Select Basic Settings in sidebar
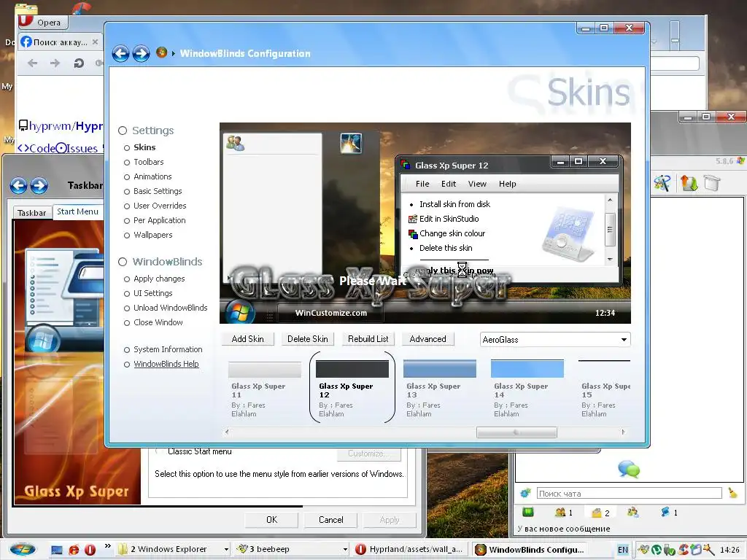Viewport: 747px width, 560px height. point(158,192)
